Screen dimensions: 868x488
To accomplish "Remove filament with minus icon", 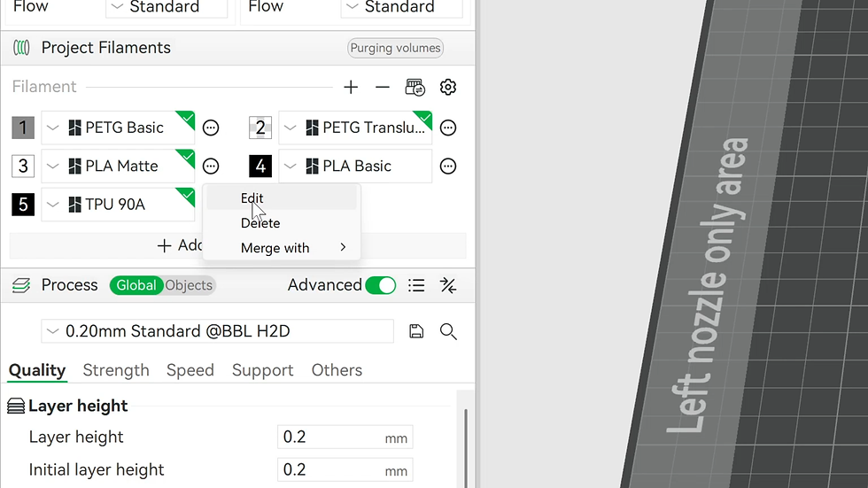I will pyautogui.click(x=382, y=87).
